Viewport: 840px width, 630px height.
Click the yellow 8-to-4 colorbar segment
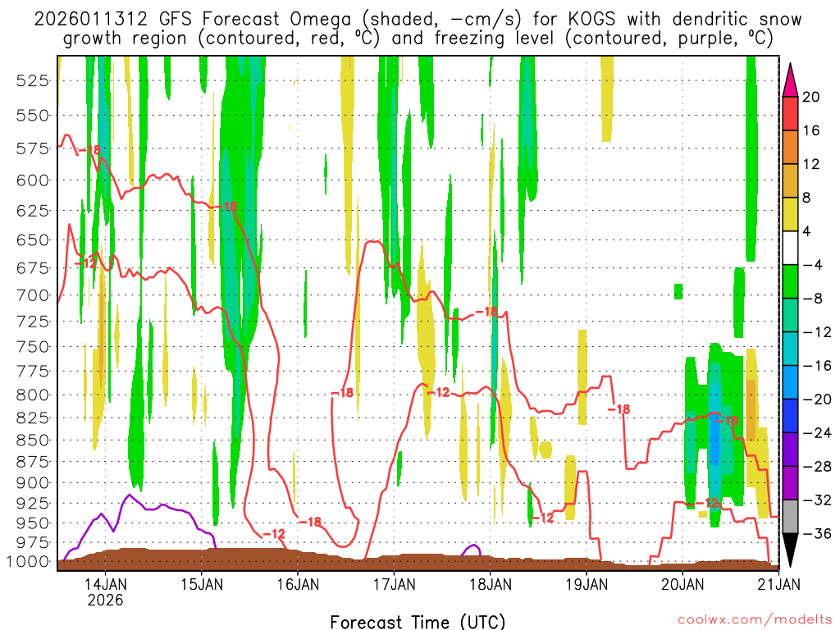click(790, 214)
